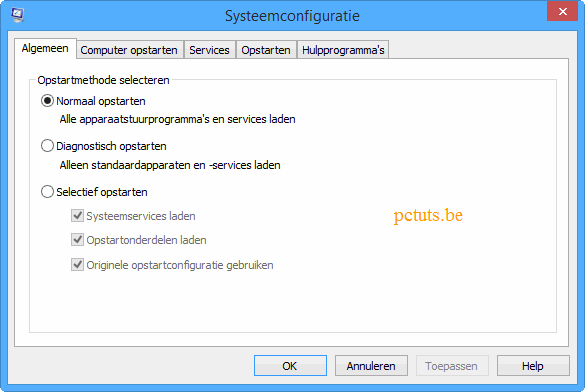Click the pctuts.be watermark text
This screenshot has width=585, height=392.
point(428,216)
